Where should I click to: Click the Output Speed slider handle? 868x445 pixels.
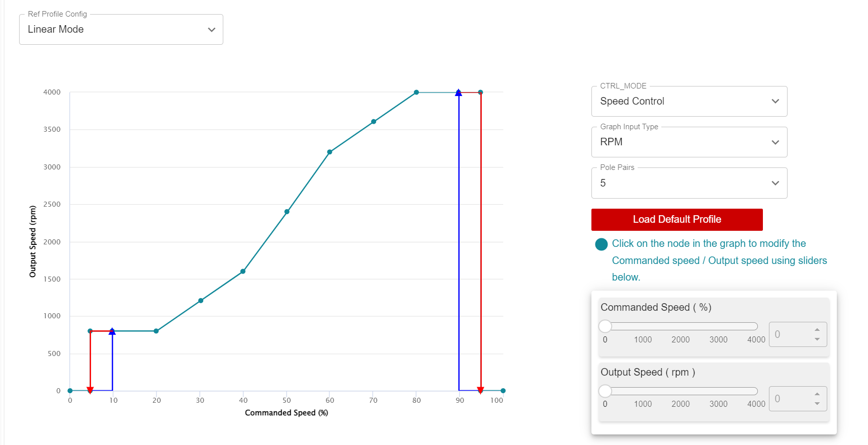pos(605,391)
